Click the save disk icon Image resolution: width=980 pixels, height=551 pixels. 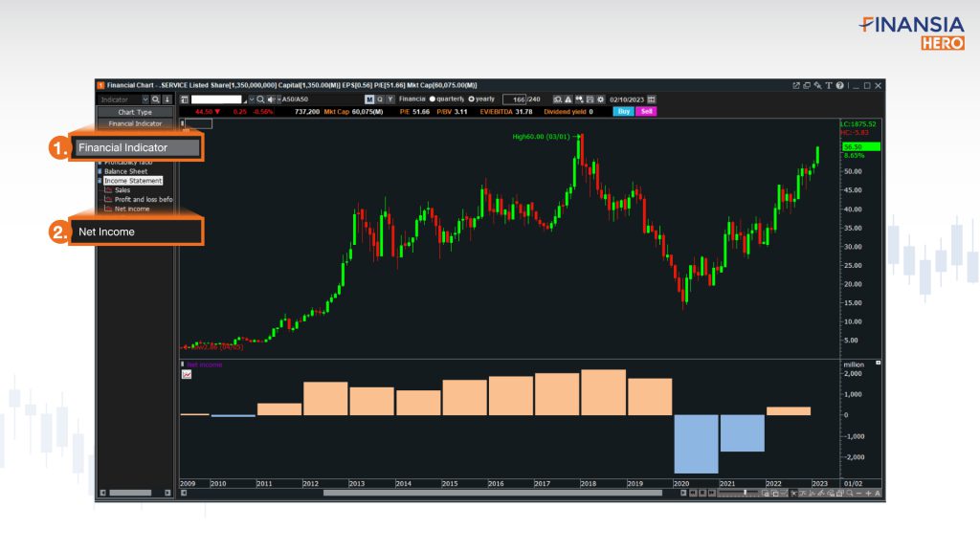590,99
